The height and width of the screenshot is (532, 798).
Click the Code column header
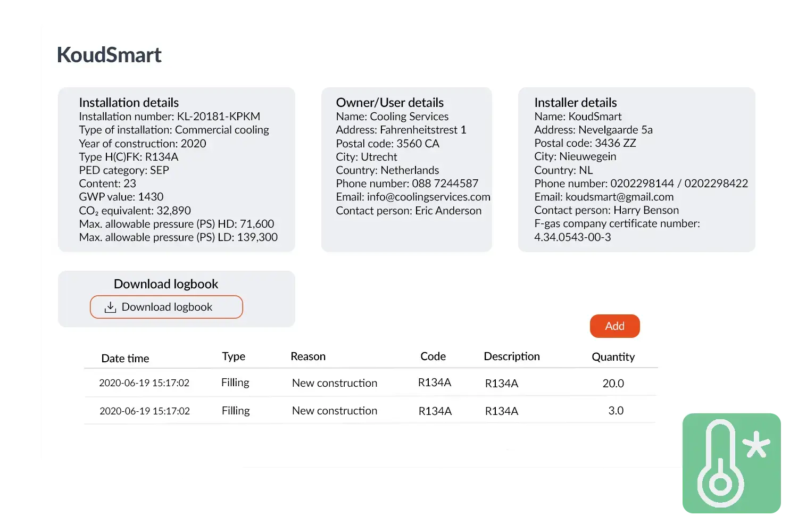click(433, 356)
